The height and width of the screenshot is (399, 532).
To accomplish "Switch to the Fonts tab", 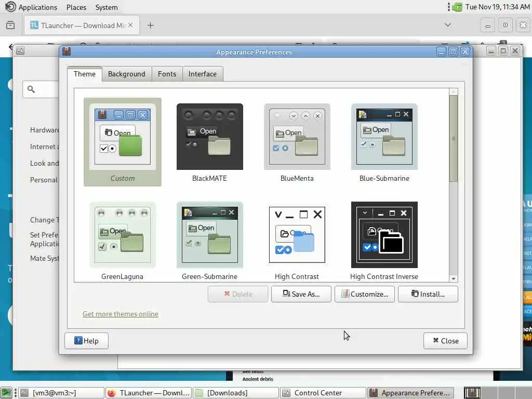I will (x=167, y=74).
